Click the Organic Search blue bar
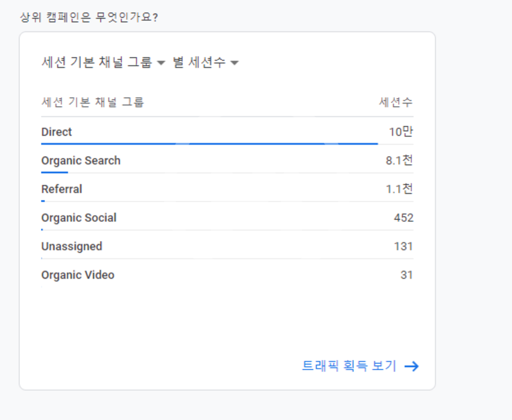The image size is (512, 420). click(x=54, y=173)
